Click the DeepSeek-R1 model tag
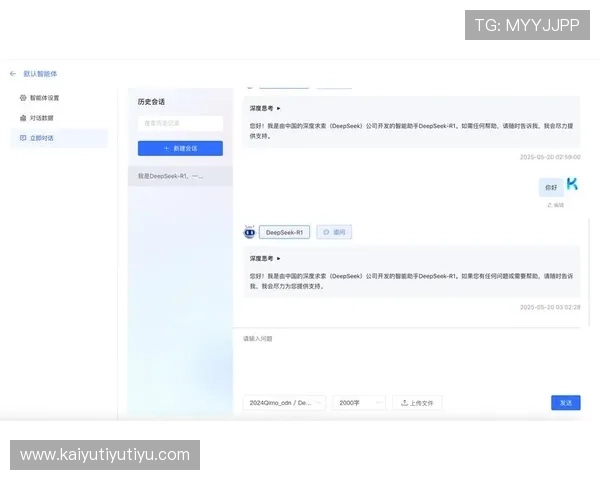 pyautogui.click(x=284, y=232)
